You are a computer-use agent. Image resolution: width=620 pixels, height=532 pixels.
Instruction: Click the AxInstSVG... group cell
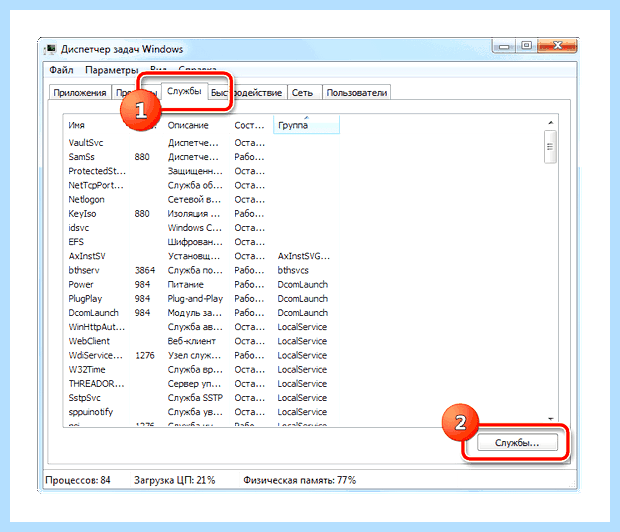tap(303, 256)
